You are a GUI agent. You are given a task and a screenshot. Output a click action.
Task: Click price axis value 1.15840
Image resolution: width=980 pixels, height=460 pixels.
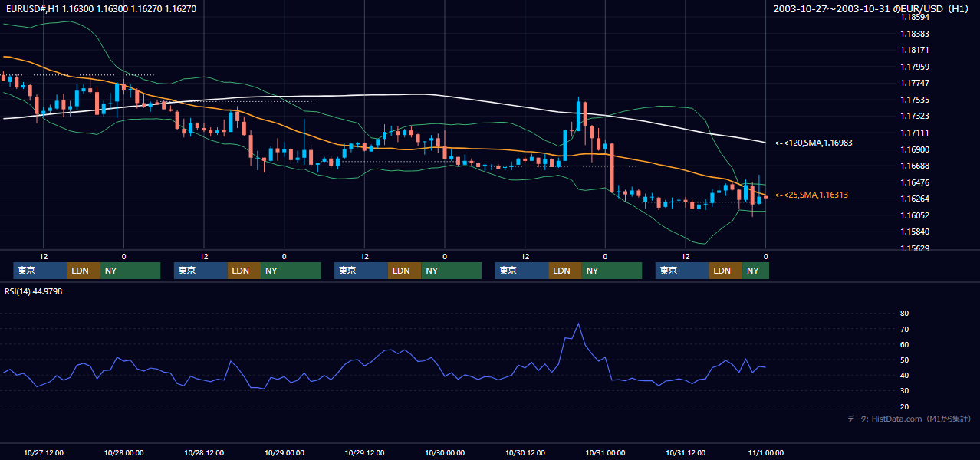914,232
